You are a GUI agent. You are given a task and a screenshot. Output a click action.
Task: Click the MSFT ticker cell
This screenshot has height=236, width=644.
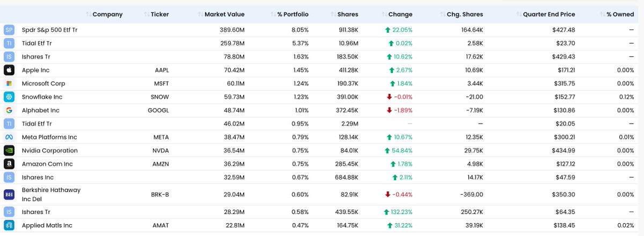[160, 83]
